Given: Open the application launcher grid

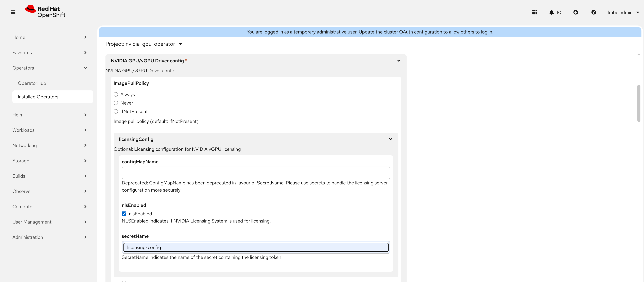Looking at the screenshot, I should pyautogui.click(x=534, y=12).
